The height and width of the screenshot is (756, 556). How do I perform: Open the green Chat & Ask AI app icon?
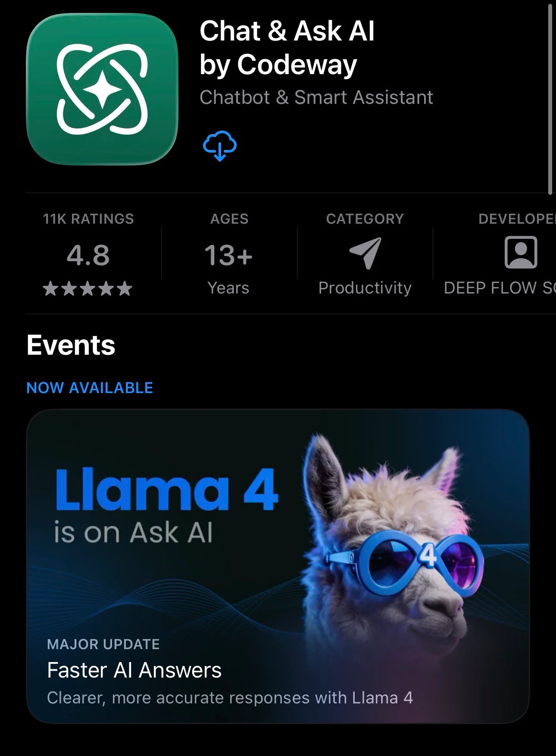coord(102,89)
